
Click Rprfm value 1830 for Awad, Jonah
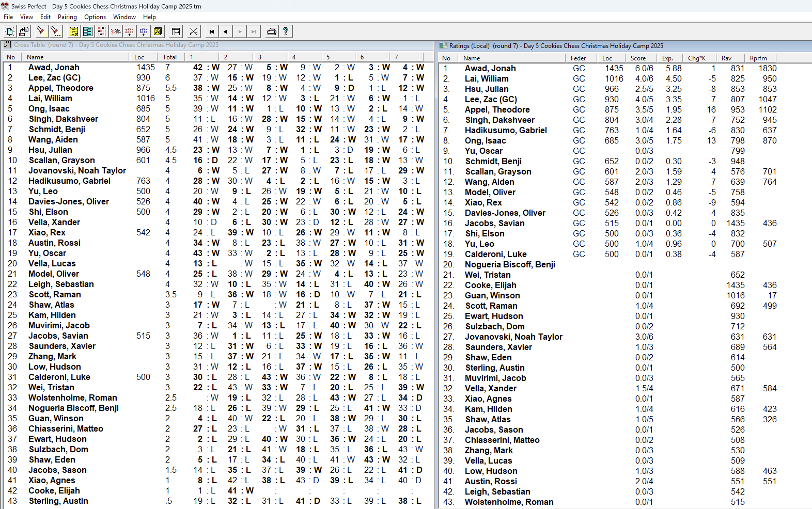tap(767, 68)
